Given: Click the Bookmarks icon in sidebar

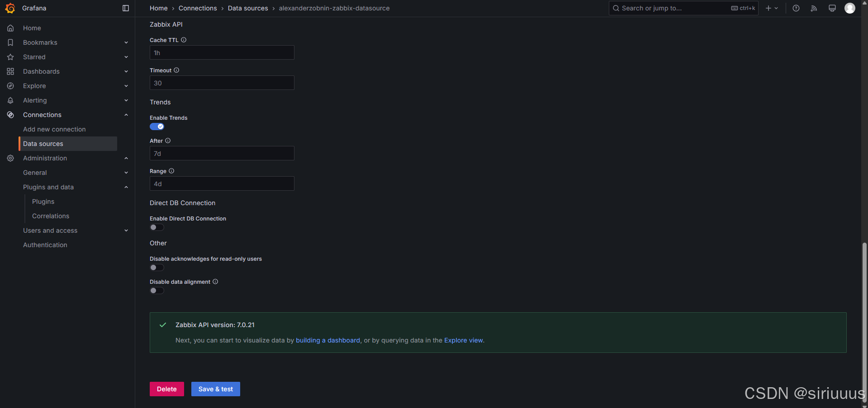Looking at the screenshot, I should (x=10, y=42).
